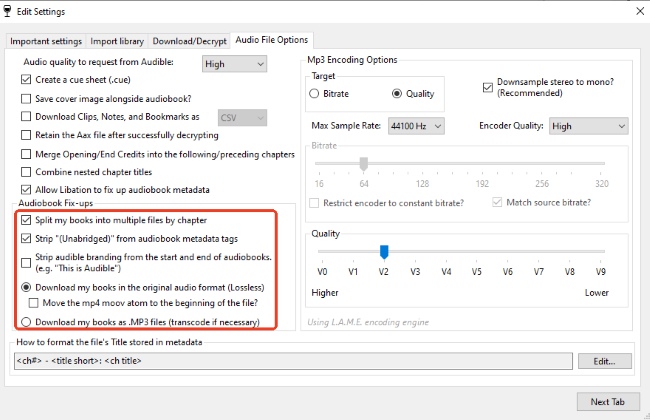The image size is (650, 420).
Task: Click the V0 Higher quality label
Action: pos(322,272)
